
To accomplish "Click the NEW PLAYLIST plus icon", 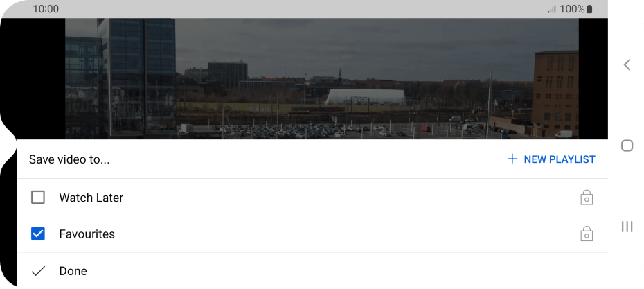I will [512, 159].
